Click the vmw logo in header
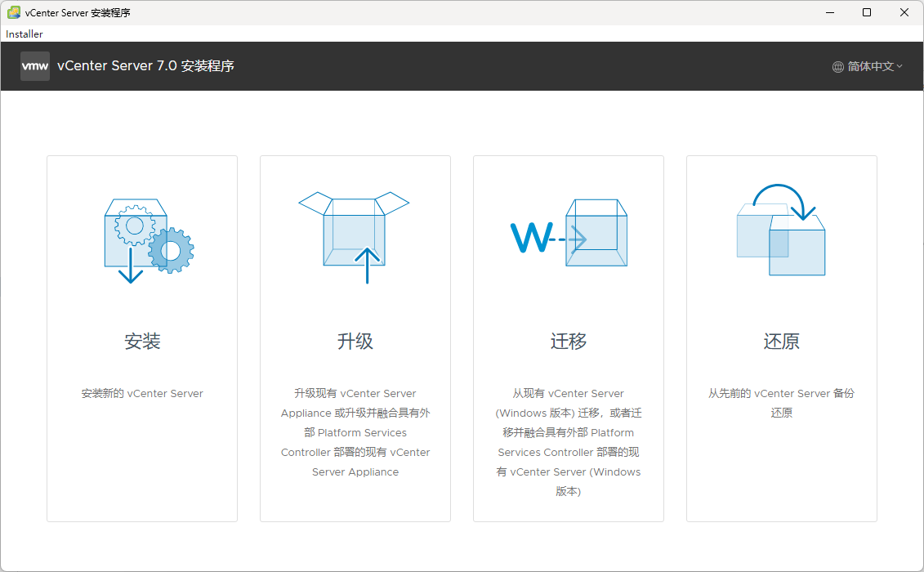 pyautogui.click(x=35, y=66)
